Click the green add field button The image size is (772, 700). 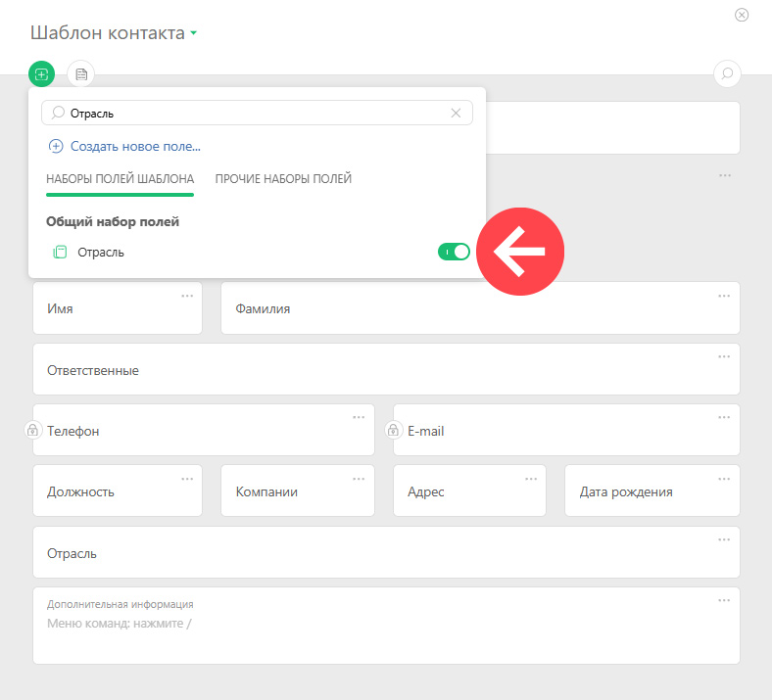coord(41,74)
